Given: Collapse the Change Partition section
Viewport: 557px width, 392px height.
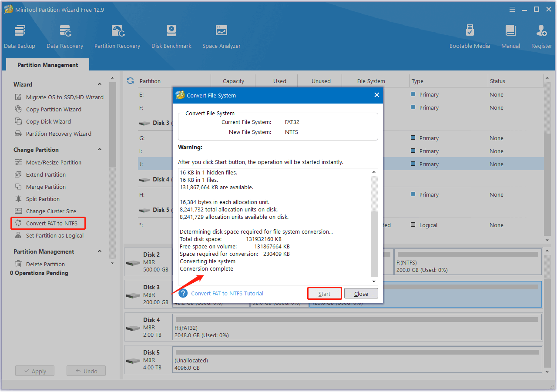Looking at the screenshot, I should tap(100, 150).
